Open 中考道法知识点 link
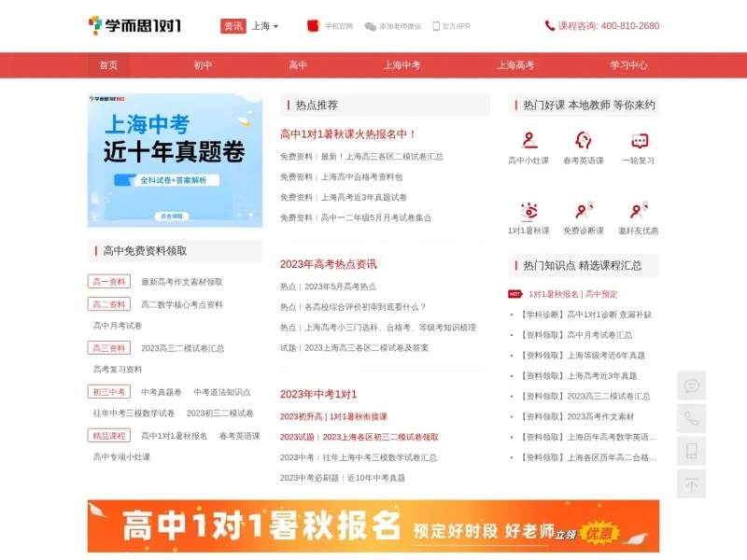This screenshot has width=747, height=560. pyautogui.click(x=222, y=392)
